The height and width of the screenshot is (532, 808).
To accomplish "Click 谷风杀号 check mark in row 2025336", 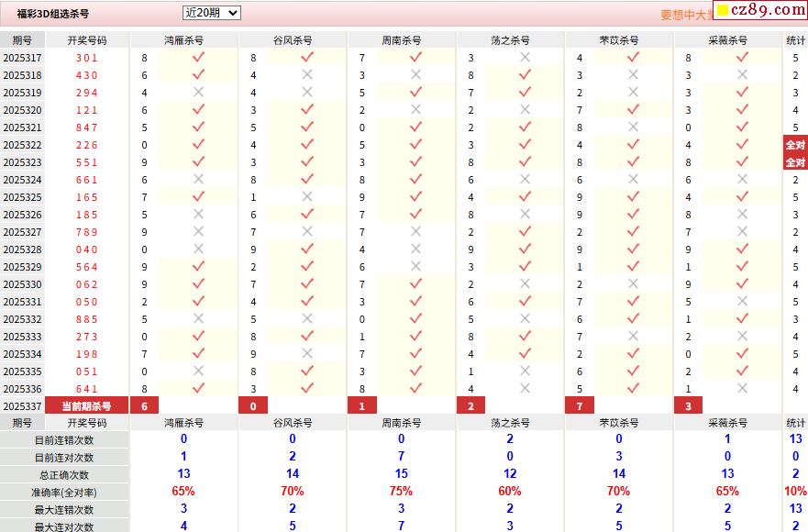I will click(307, 389).
